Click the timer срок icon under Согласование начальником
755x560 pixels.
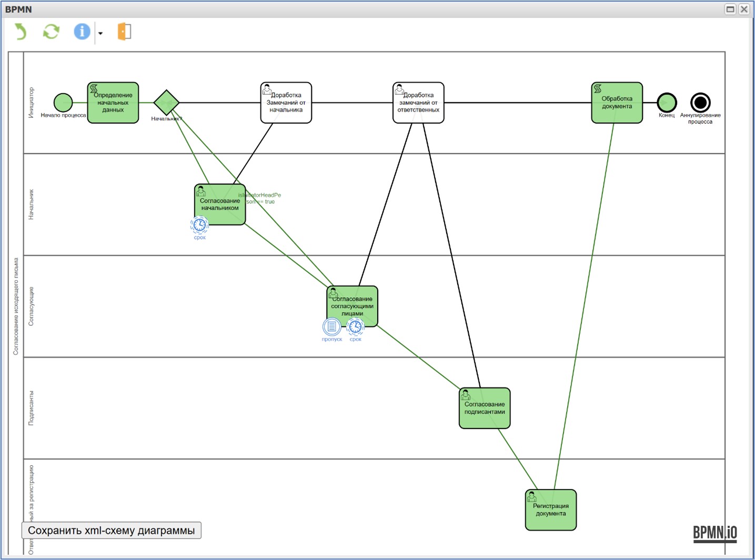(x=199, y=225)
